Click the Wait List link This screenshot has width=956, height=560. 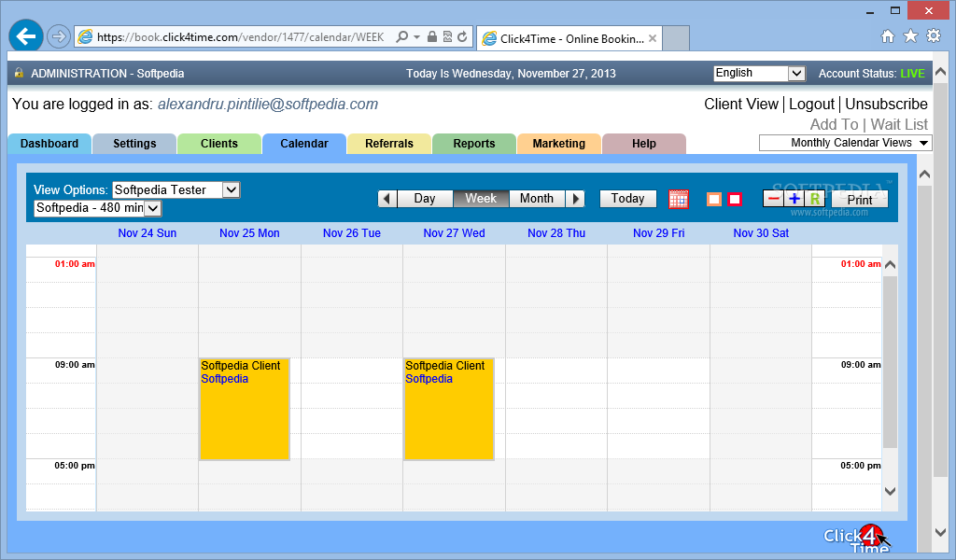point(899,124)
